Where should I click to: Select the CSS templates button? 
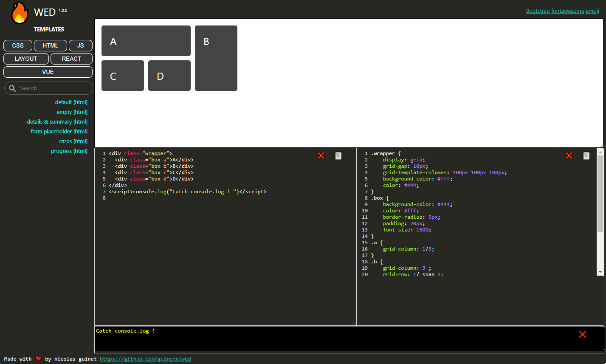[18, 45]
